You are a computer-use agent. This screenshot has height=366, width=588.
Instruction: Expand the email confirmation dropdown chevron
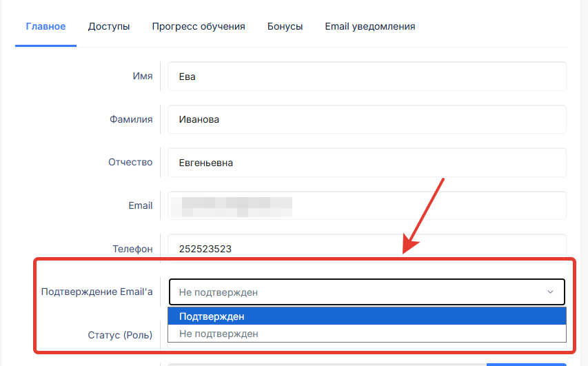(x=550, y=292)
